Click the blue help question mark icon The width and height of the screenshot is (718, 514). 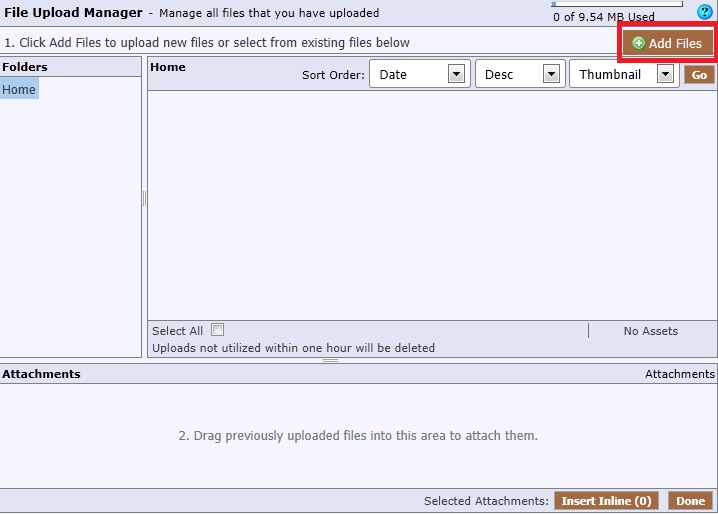(704, 12)
